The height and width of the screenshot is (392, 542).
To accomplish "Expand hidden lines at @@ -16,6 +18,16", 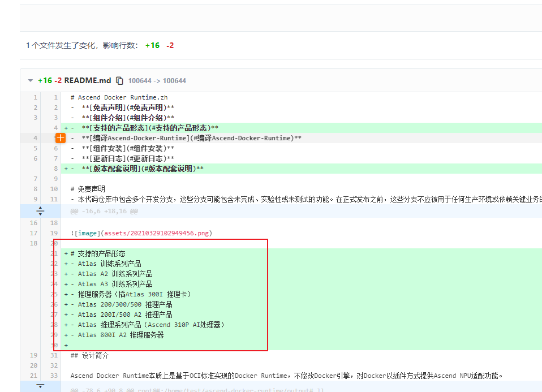I will 40,211.
